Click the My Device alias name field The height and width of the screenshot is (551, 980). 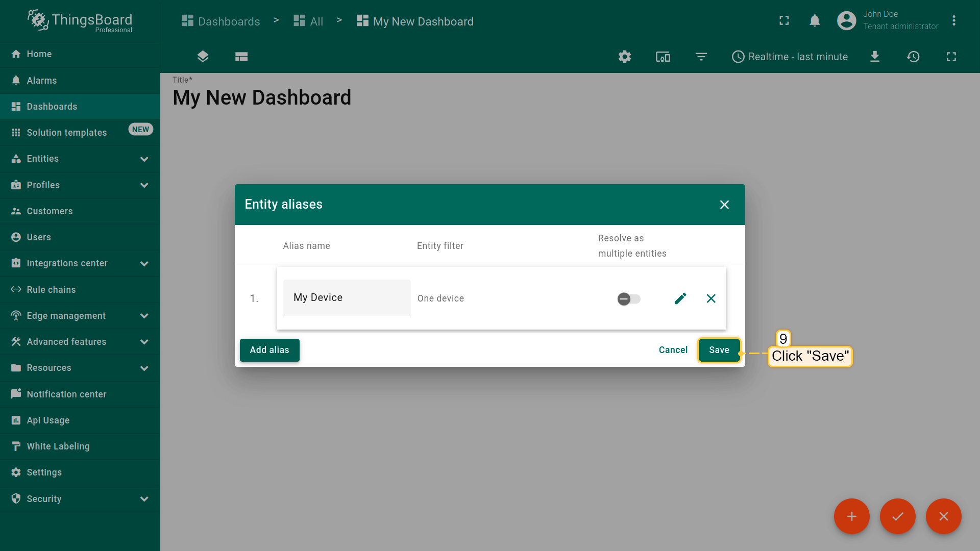pos(347,297)
